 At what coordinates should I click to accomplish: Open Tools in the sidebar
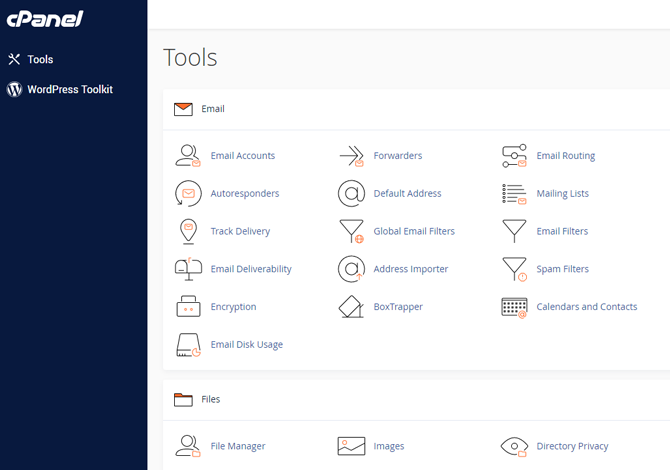[40, 60]
